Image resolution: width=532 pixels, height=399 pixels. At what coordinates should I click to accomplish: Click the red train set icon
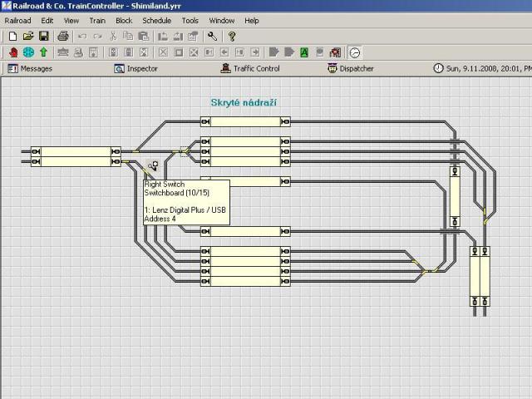(x=335, y=52)
